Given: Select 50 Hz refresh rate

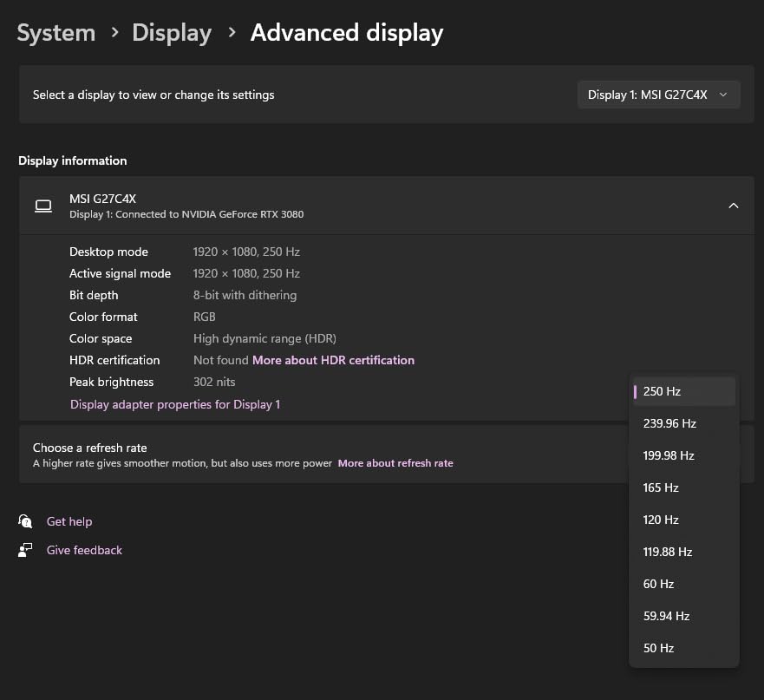Looking at the screenshot, I should (684, 648).
